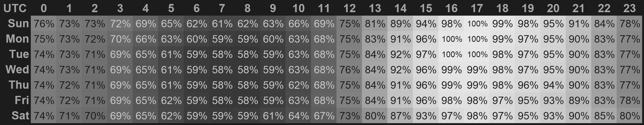Select Wednesday's 76% cell at hour 12

click(x=349, y=70)
